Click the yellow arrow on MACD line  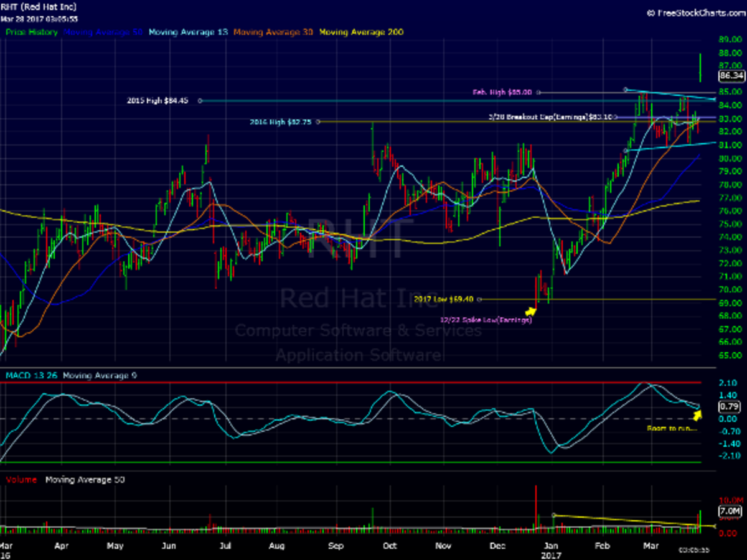click(x=698, y=413)
